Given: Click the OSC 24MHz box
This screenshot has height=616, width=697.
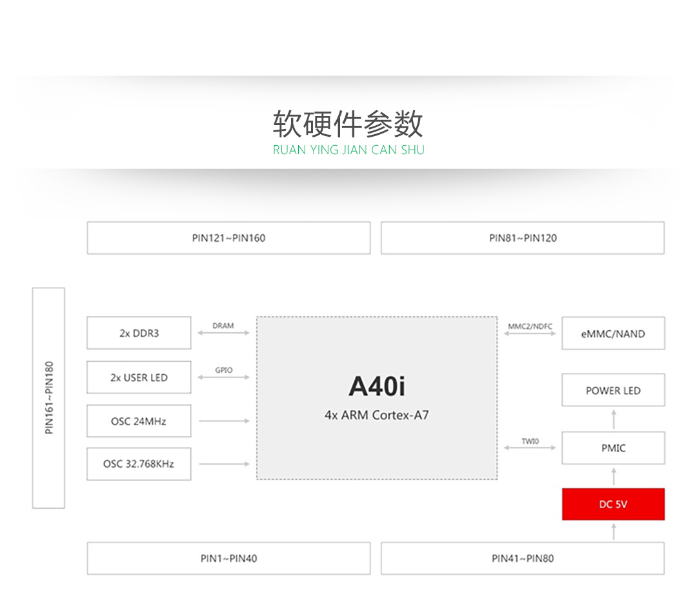Looking at the screenshot, I should (x=139, y=421).
